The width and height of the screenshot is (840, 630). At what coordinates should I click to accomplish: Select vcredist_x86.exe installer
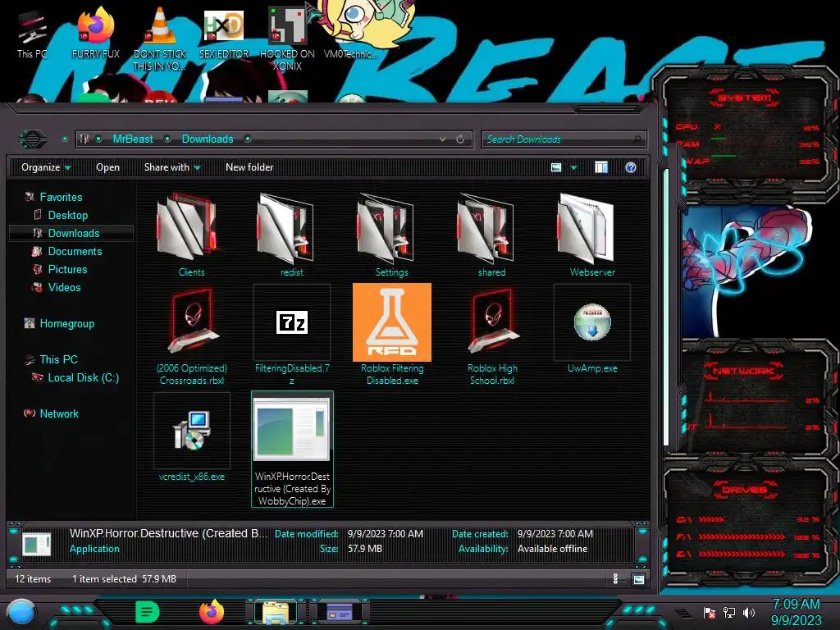[x=191, y=437]
